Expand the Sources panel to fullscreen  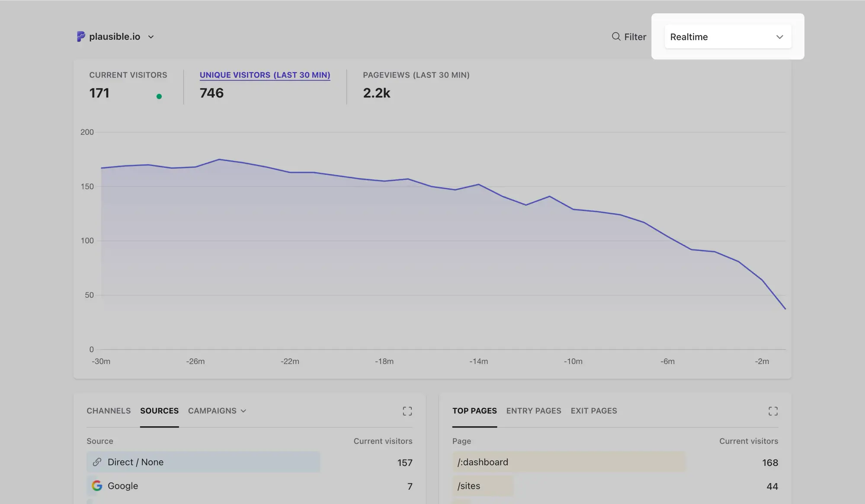pyautogui.click(x=407, y=411)
